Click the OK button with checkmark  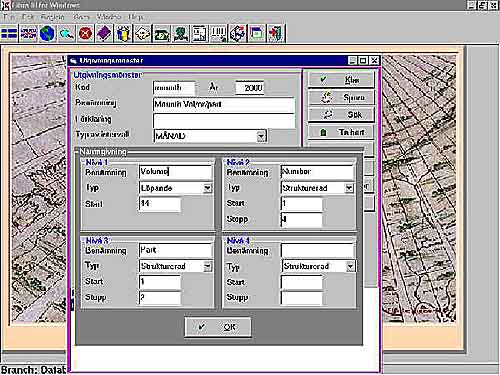tap(218, 327)
